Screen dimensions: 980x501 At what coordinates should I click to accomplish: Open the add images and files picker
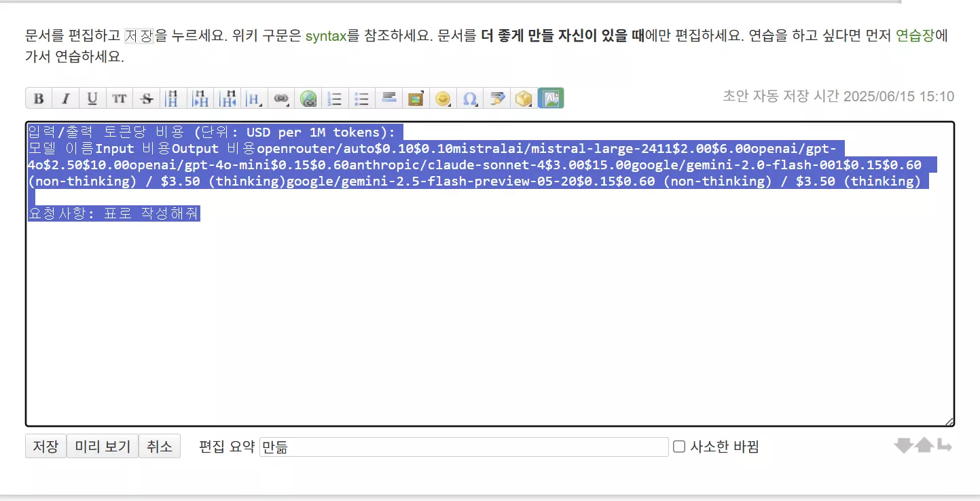point(416,99)
